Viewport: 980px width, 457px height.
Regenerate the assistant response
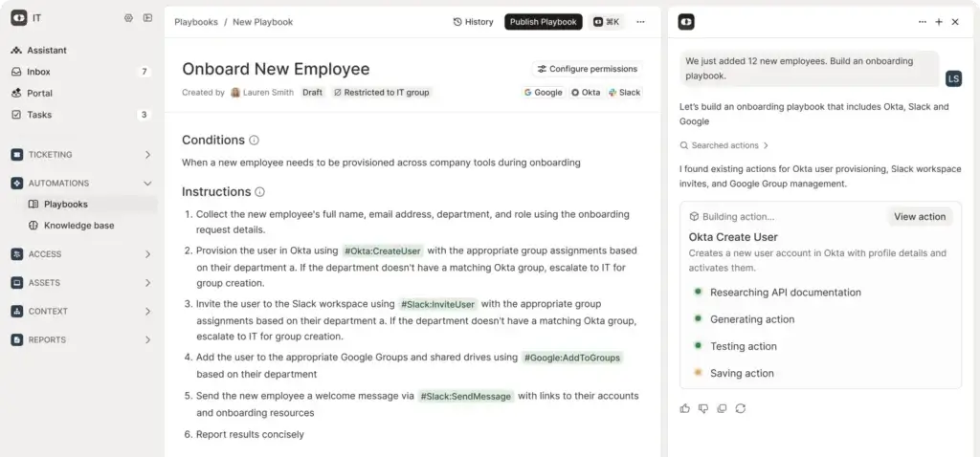coord(741,408)
